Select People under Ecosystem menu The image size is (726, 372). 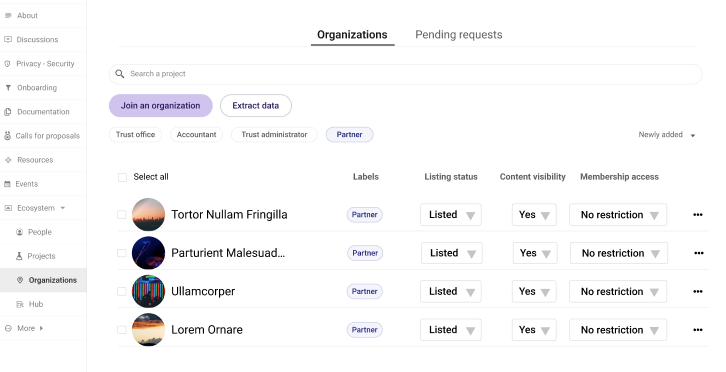click(x=39, y=232)
